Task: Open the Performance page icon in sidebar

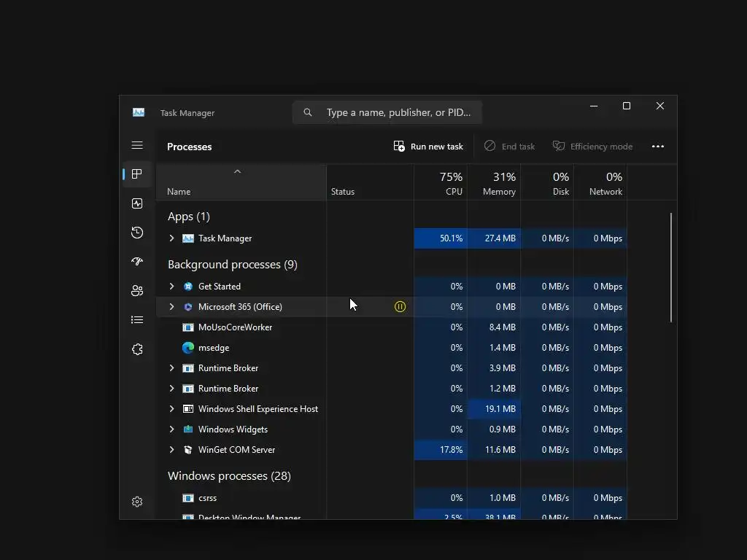Action: point(137,204)
